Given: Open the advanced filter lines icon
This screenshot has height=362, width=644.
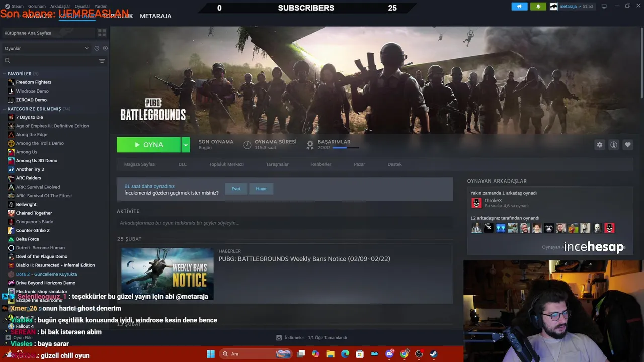Looking at the screenshot, I should [x=102, y=61].
